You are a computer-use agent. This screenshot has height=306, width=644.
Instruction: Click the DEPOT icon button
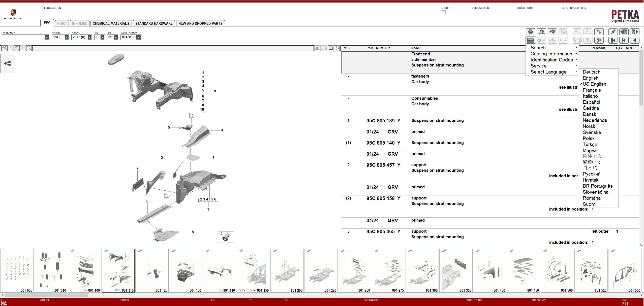click(588, 32)
